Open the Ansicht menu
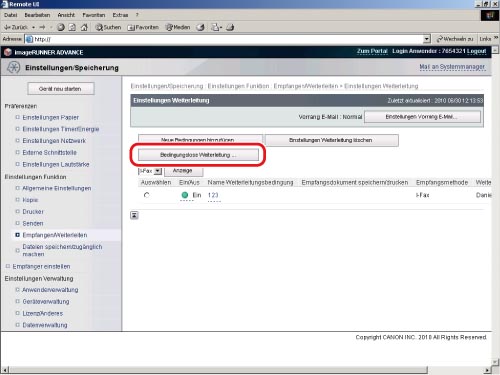Image resolution: width=500 pixels, height=375 pixels. (x=66, y=15)
